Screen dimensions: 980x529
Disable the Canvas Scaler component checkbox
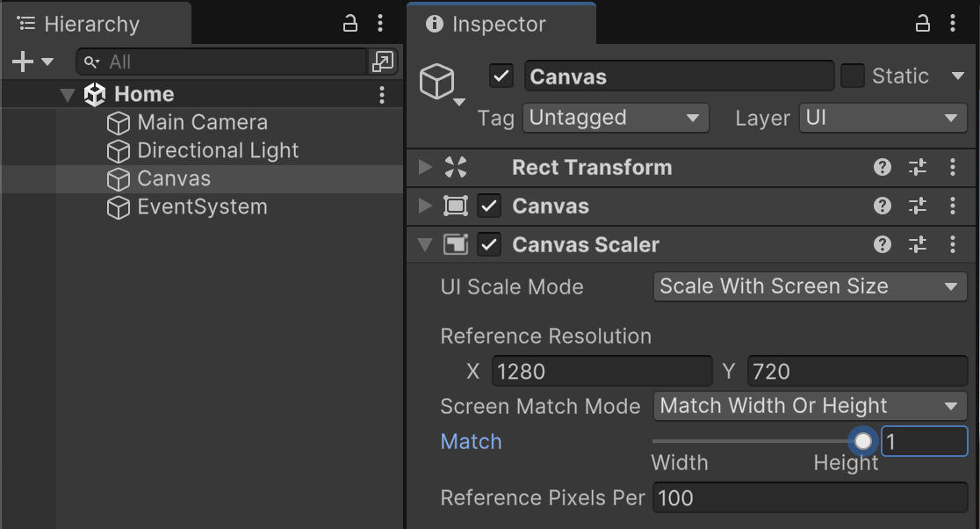point(489,245)
